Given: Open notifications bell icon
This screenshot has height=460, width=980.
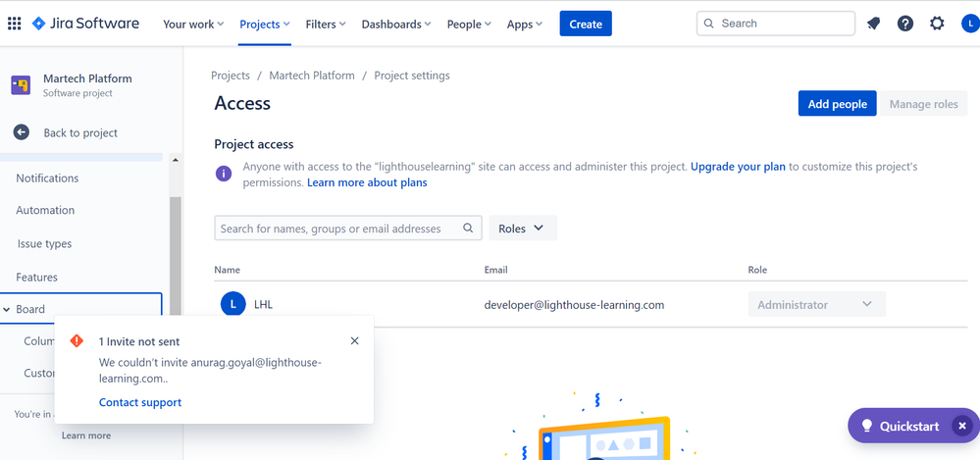Looking at the screenshot, I should (873, 24).
